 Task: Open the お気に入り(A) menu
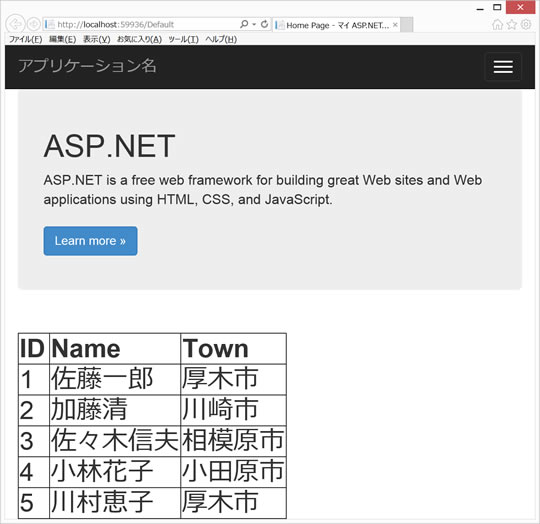point(139,39)
